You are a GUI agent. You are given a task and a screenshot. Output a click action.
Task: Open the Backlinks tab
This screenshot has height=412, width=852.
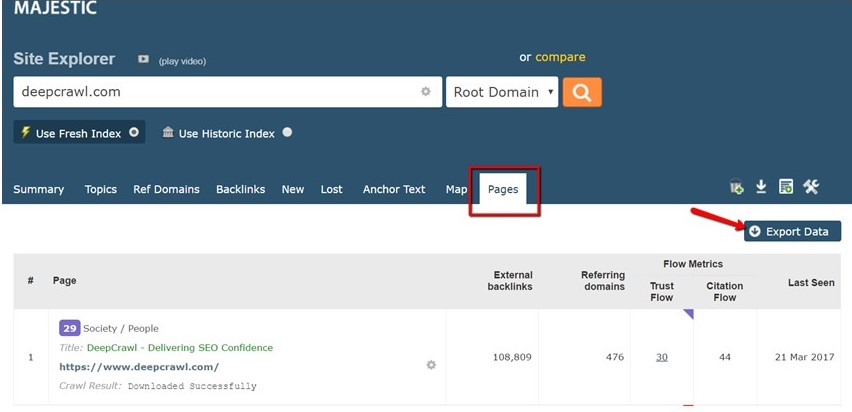(241, 189)
